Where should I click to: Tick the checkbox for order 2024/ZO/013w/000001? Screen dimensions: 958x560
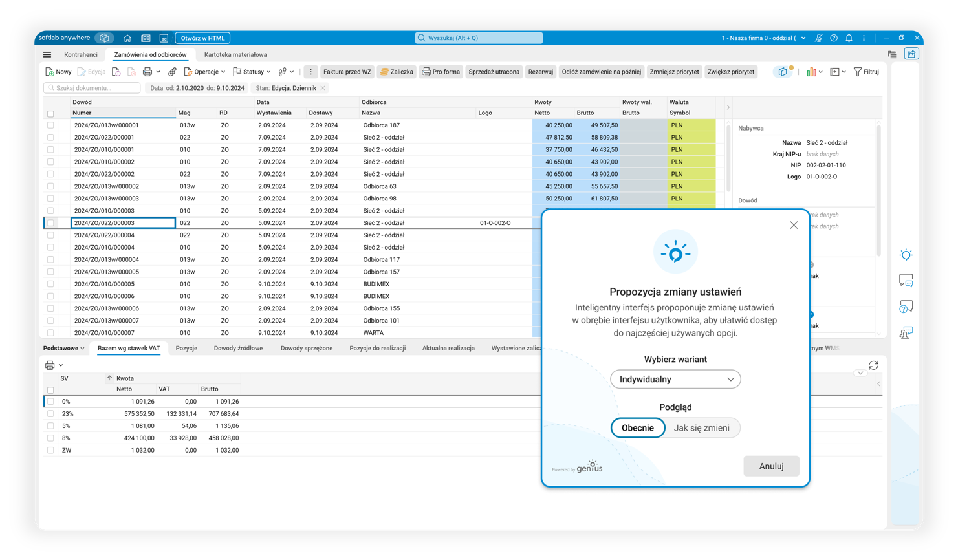click(50, 125)
